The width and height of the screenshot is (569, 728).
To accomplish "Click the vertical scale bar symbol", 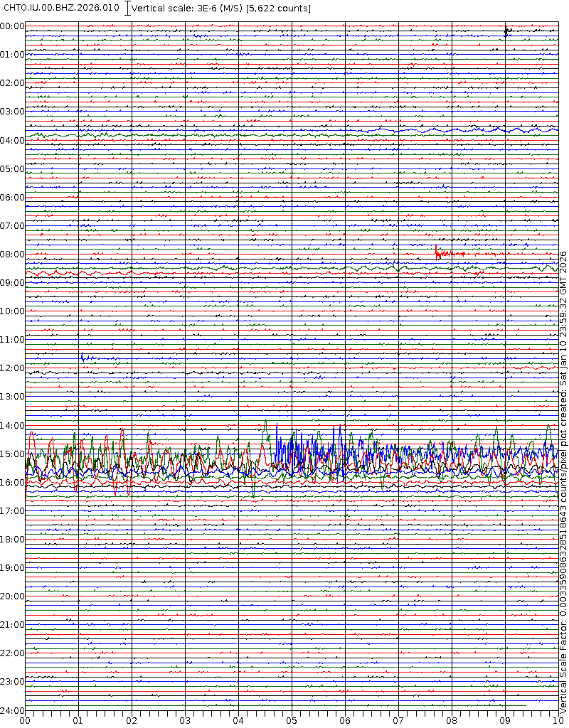I will tap(127, 8).
